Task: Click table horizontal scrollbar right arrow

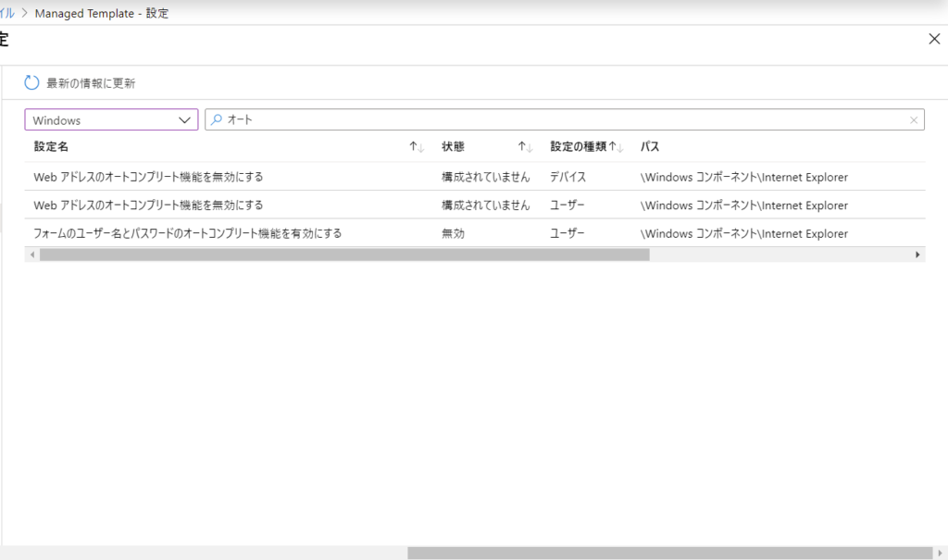Action: pos(917,255)
